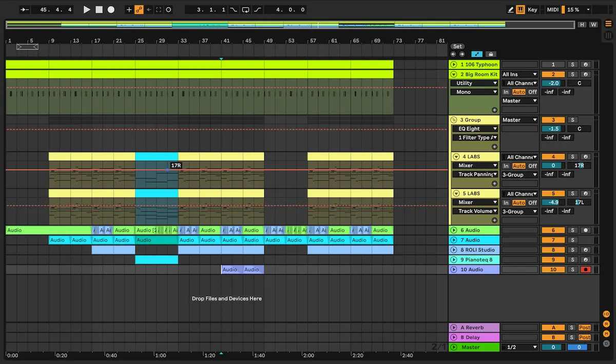Screen dimensions: 616x364
Task: Show or hide Track Delay section (D)
Action: [606, 343]
